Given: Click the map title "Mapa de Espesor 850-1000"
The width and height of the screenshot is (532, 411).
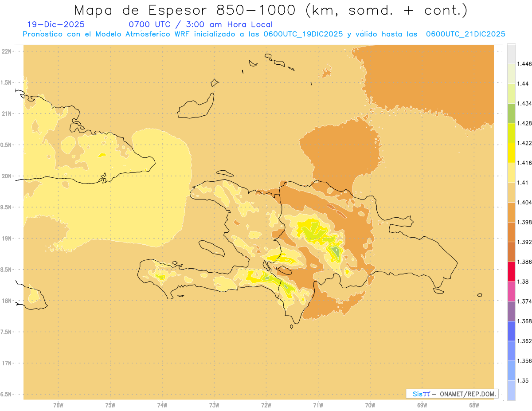Looking at the screenshot, I should point(186,11).
